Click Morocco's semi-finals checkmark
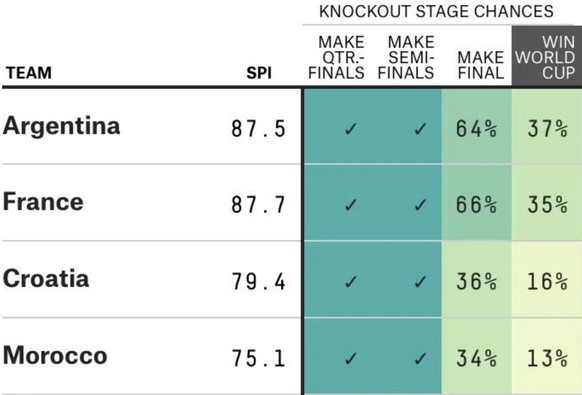The height and width of the screenshot is (395, 582). tap(420, 359)
